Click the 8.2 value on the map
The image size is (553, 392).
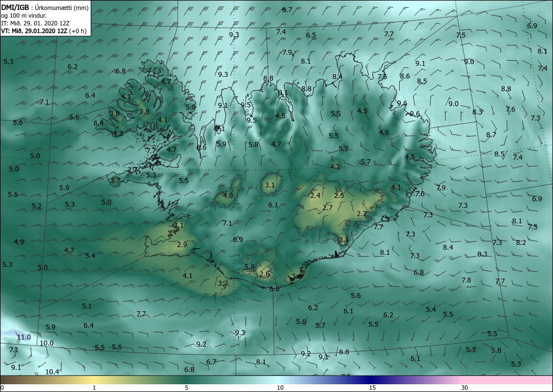521,242
